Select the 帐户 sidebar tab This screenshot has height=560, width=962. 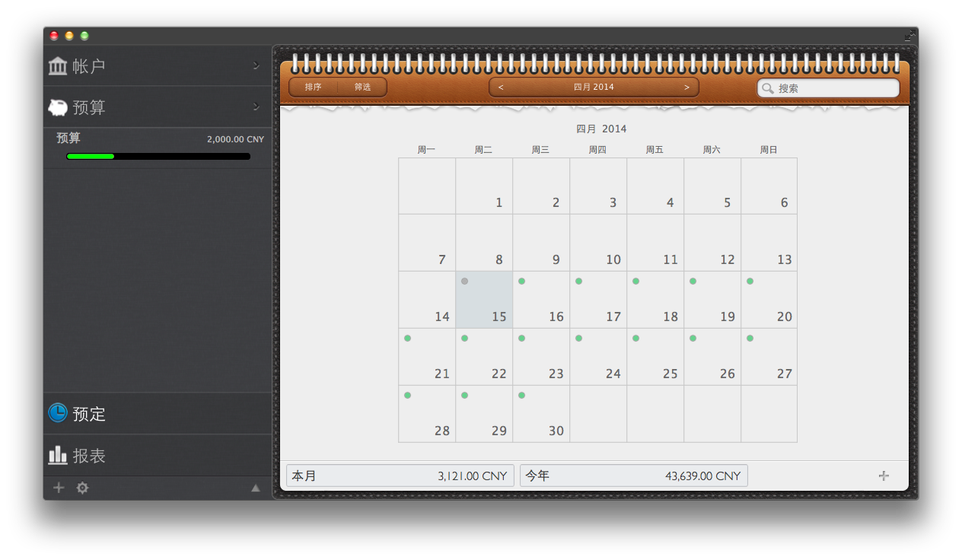pyautogui.click(x=158, y=66)
